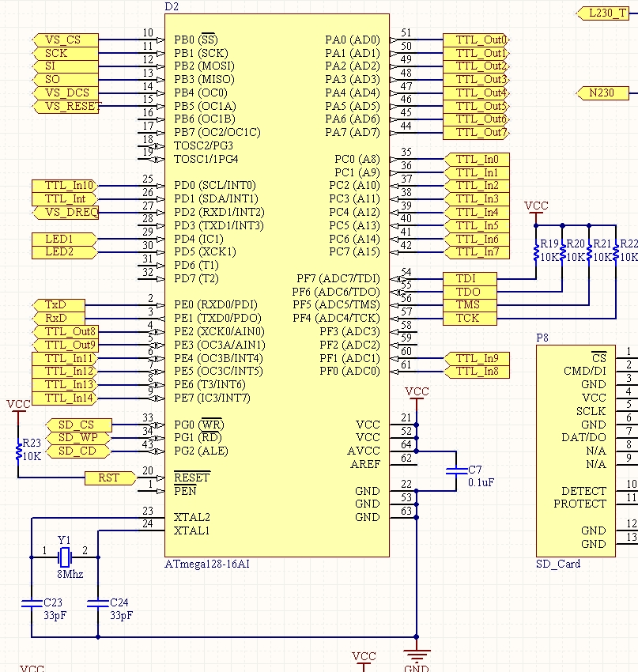The width and height of the screenshot is (638, 672).
Task: Select the TDO JTAG port
Action: (x=470, y=292)
